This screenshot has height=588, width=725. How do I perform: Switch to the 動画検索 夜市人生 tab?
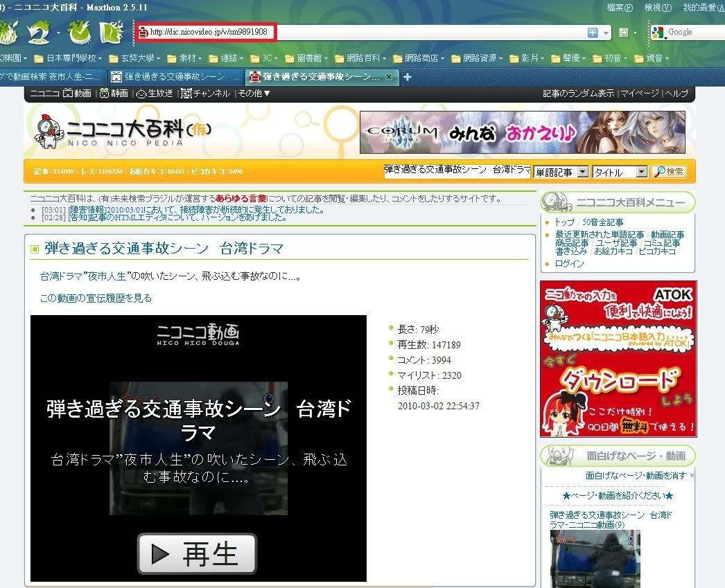(50, 77)
